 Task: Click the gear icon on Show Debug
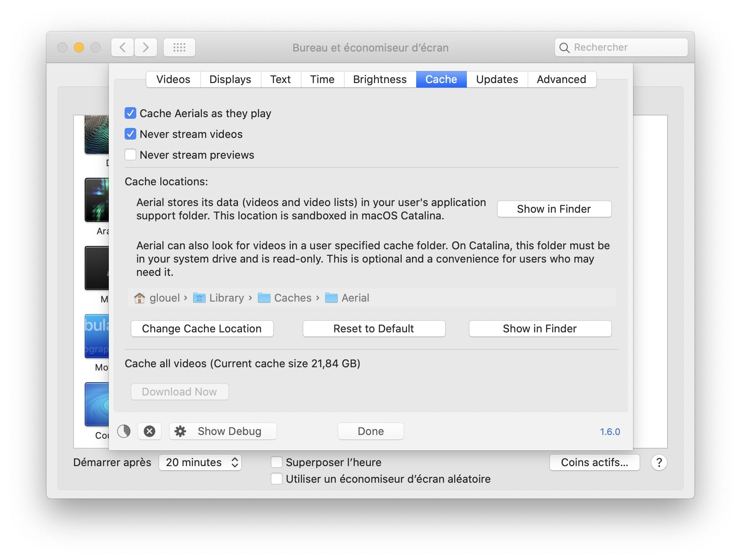180,431
